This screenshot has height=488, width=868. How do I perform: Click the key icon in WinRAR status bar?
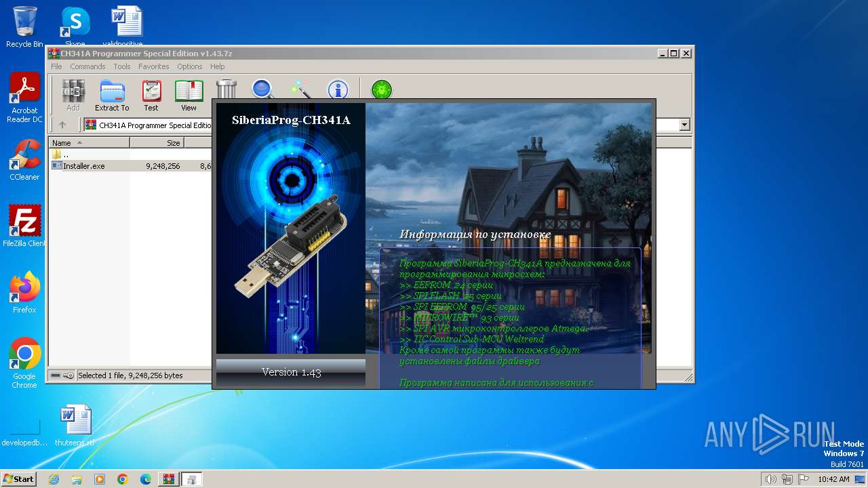click(68, 375)
